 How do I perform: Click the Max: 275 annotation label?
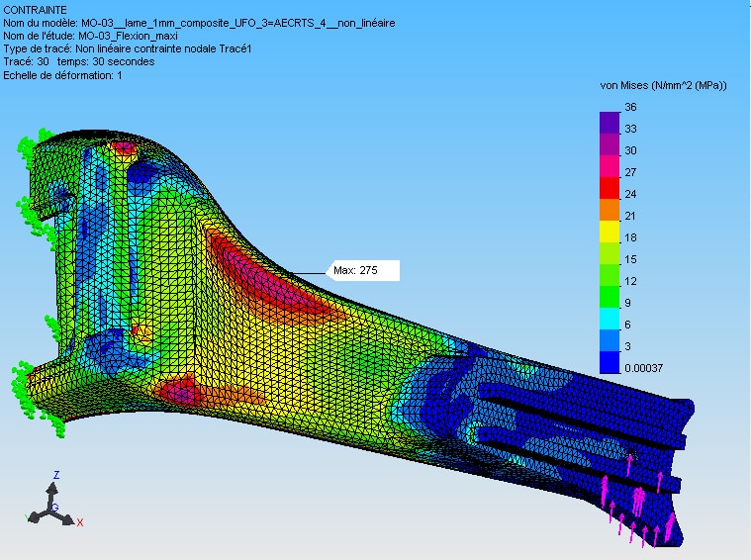[x=363, y=271]
